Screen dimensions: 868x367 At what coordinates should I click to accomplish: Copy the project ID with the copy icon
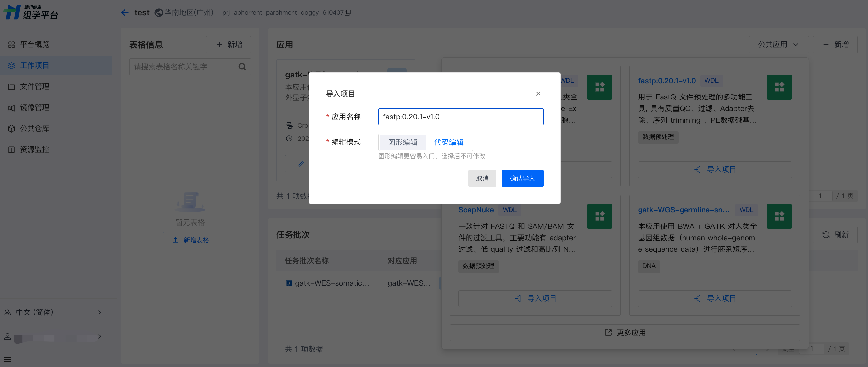pos(348,12)
